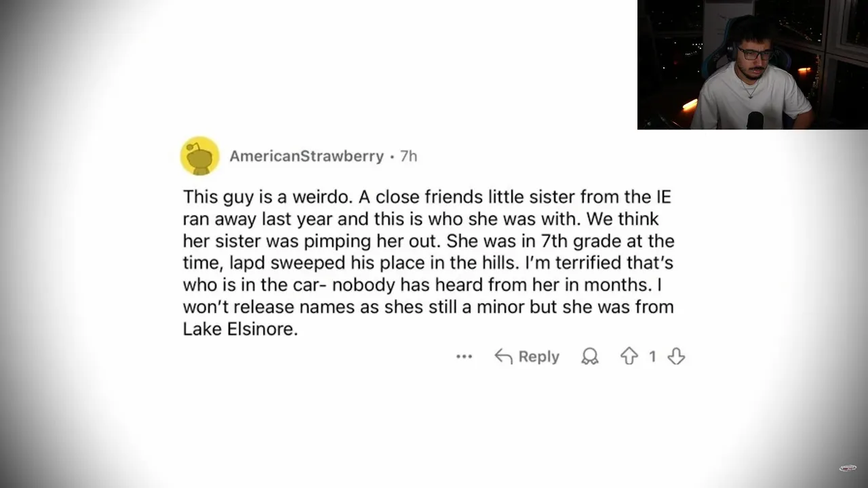The width and height of the screenshot is (868, 488).
Task: Open the three-dot more options menu
Action: [464, 357]
